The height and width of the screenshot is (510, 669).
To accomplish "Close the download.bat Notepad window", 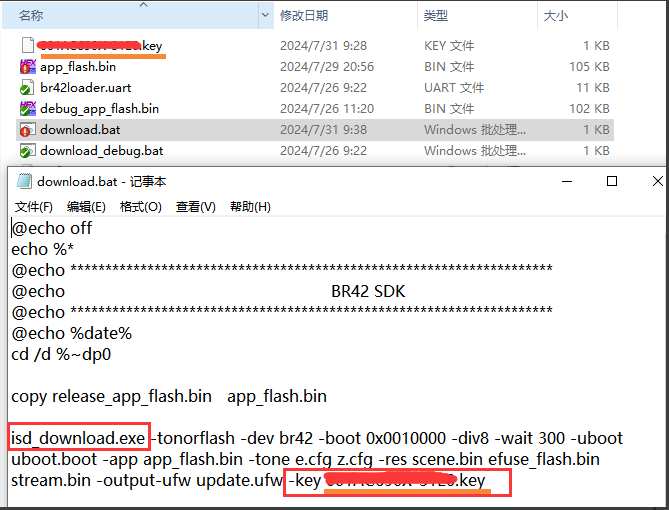I will pyautogui.click(x=657, y=181).
